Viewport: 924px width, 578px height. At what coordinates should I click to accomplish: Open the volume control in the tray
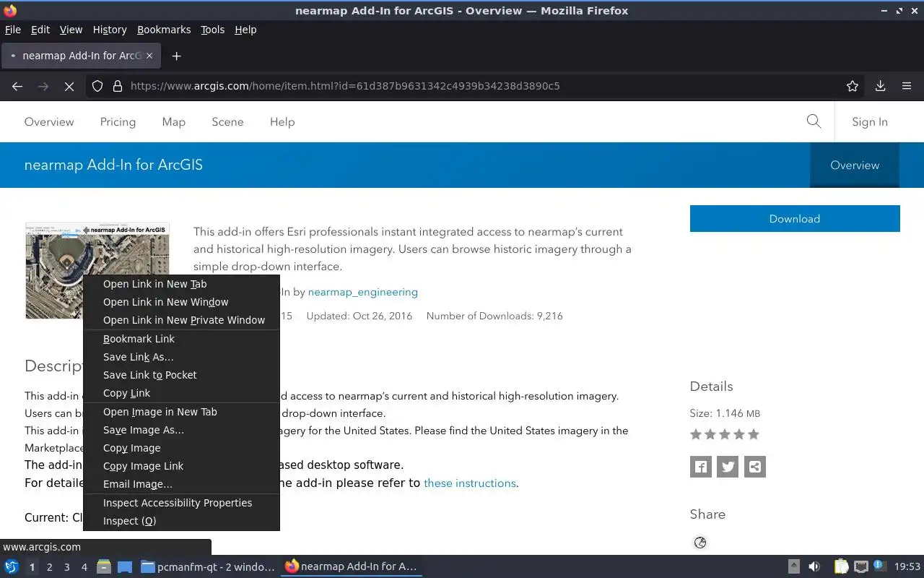pos(814,566)
